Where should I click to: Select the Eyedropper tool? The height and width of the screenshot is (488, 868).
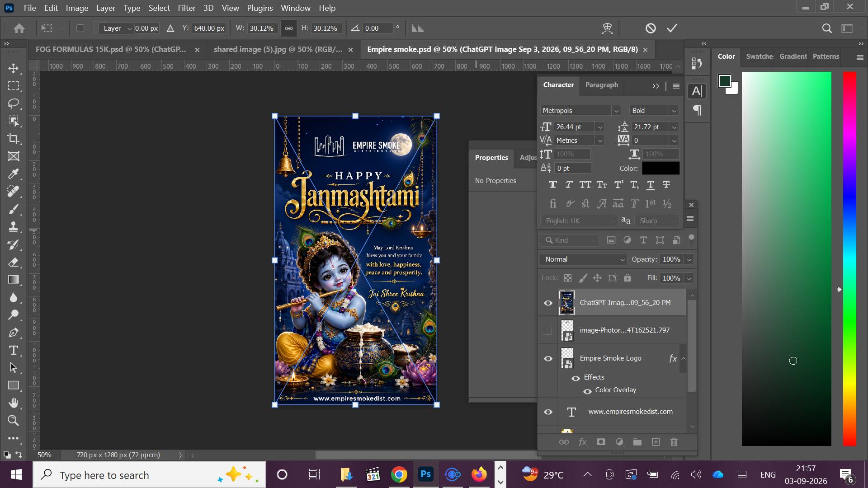14,174
